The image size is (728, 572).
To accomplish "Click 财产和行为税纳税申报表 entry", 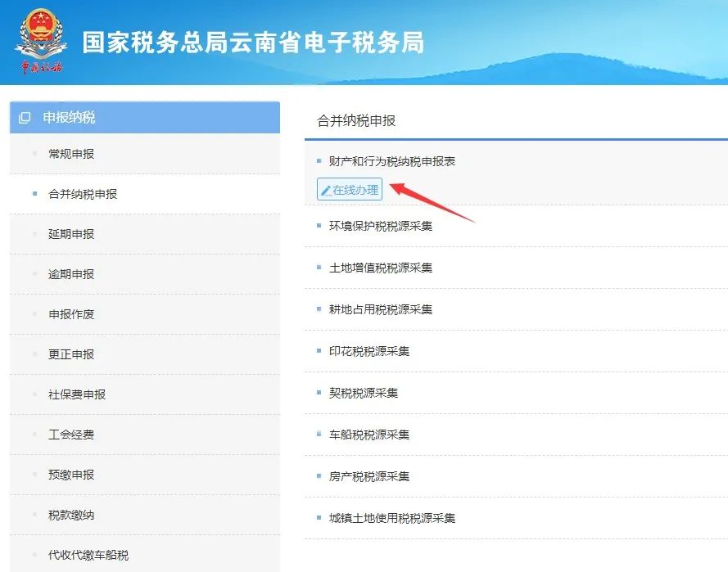I will pyautogui.click(x=392, y=161).
